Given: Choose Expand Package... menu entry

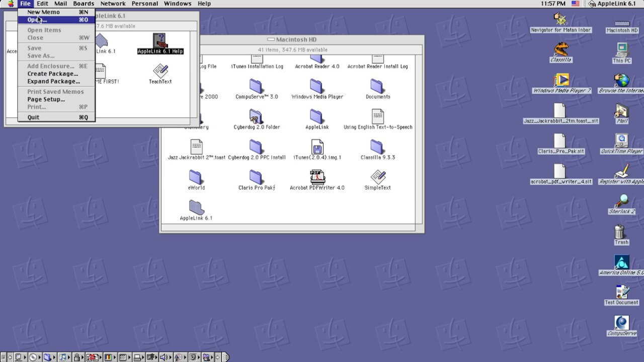Looking at the screenshot, I should click(x=55, y=81).
